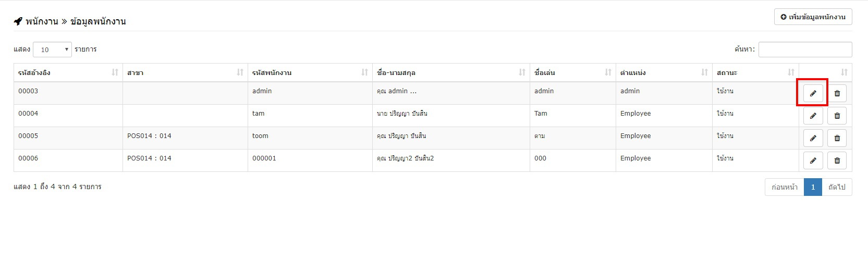Click the เพิ่มข้อมูลพนักงาน add button
This screenshot has height=273, width=868.
coord(813,17)
